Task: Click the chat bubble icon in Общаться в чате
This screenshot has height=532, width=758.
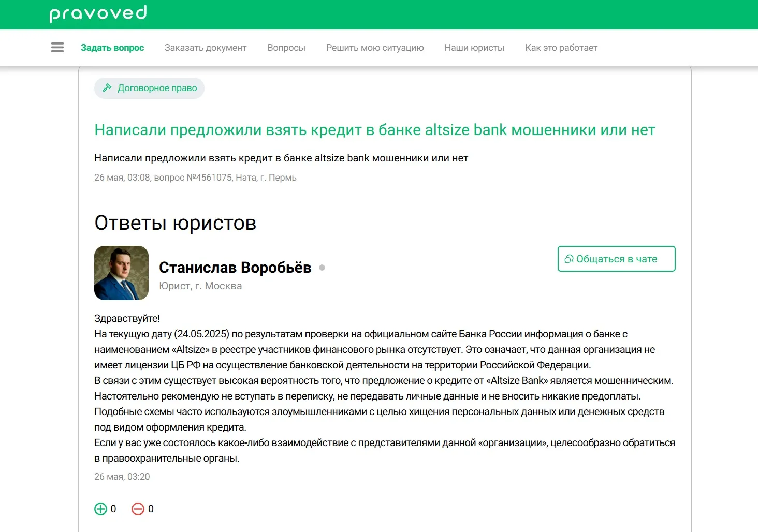Action: point(568,259)
